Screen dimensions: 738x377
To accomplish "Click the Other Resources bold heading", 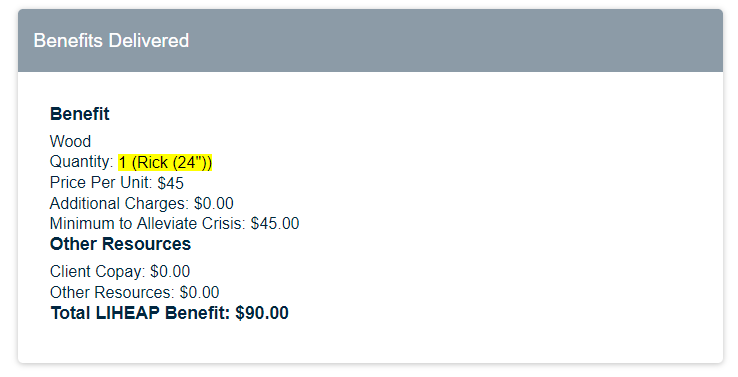I will click(x=120, y=244).
